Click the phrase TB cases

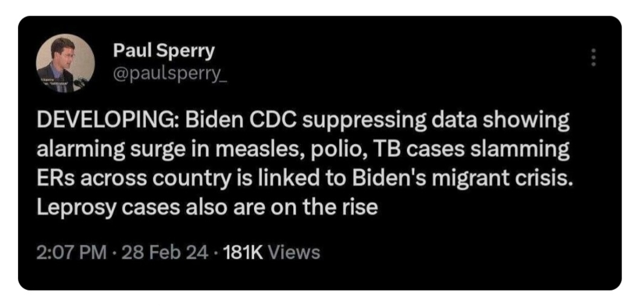pos(418,151)
